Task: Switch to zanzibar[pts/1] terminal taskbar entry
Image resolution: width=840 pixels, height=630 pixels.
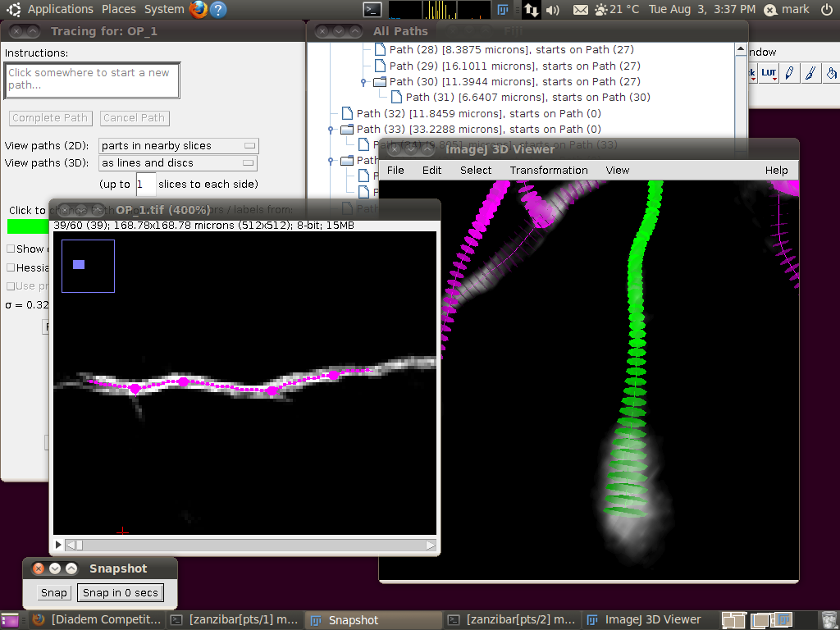Action: (235, 620)
